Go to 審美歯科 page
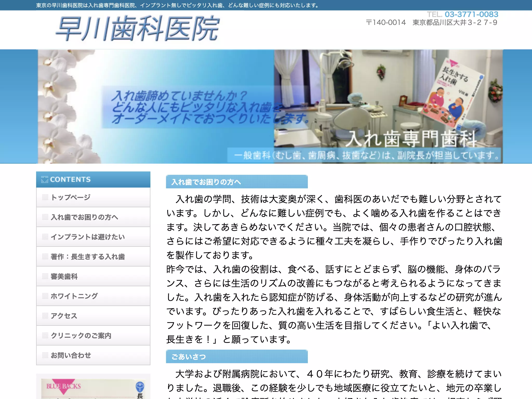 93,276
